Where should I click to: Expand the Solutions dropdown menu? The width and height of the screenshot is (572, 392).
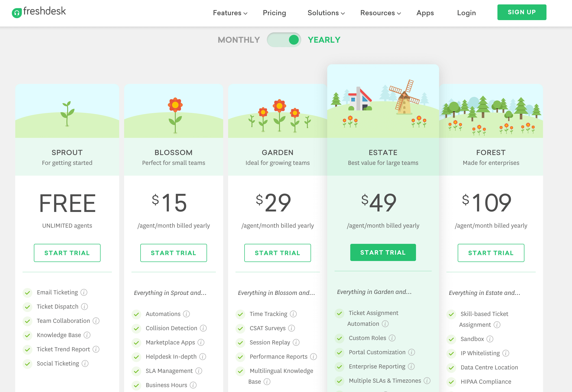[326, 13]
